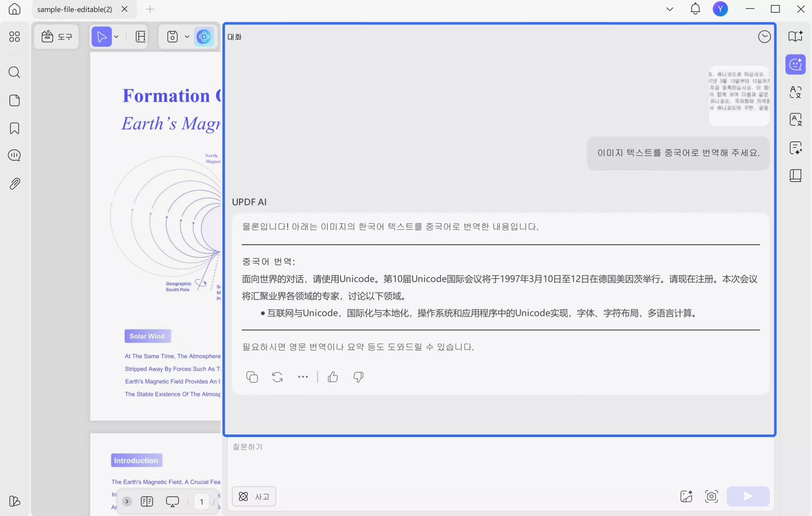
Task: Open the stamp tool dropdown chevron
Action: pos(187,37)
